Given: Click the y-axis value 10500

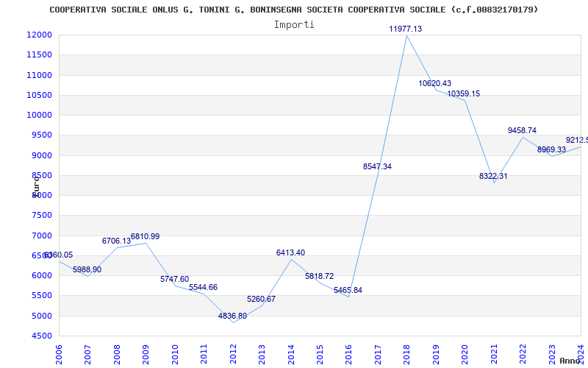Looking at the screenshot, I should click(39, 95).
